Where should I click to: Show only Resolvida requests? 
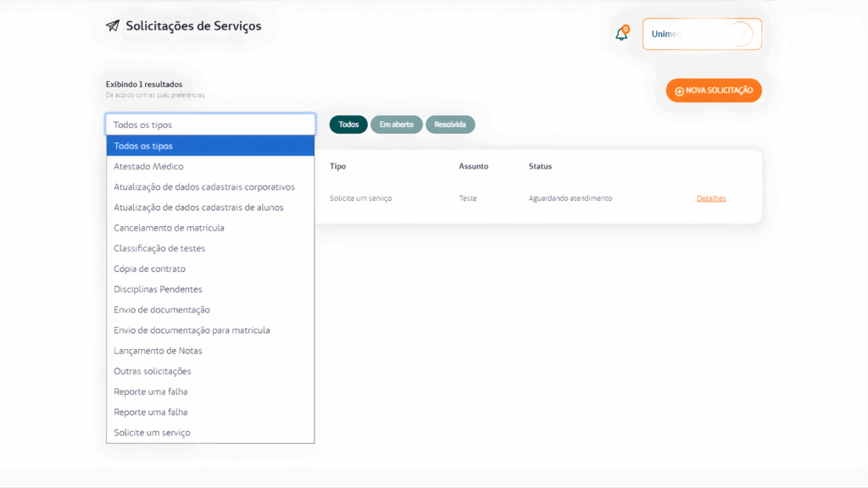[x=450, y=125]
